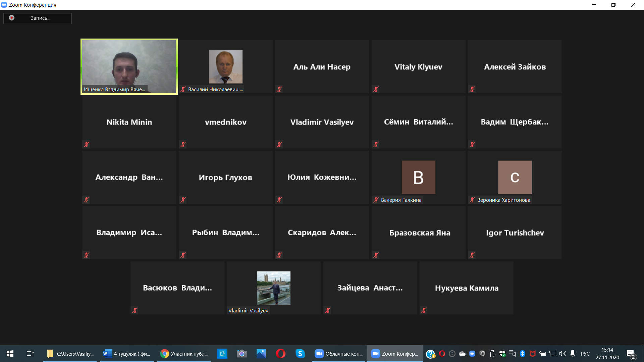Open Skype from taskbar

point(300,354)
